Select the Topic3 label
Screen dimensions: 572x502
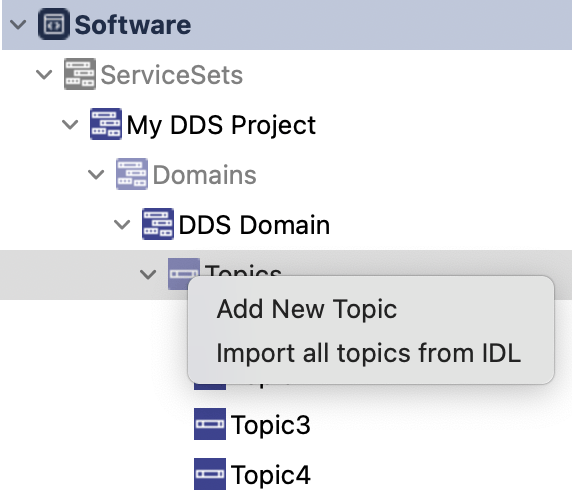click(x=270, y=425)
